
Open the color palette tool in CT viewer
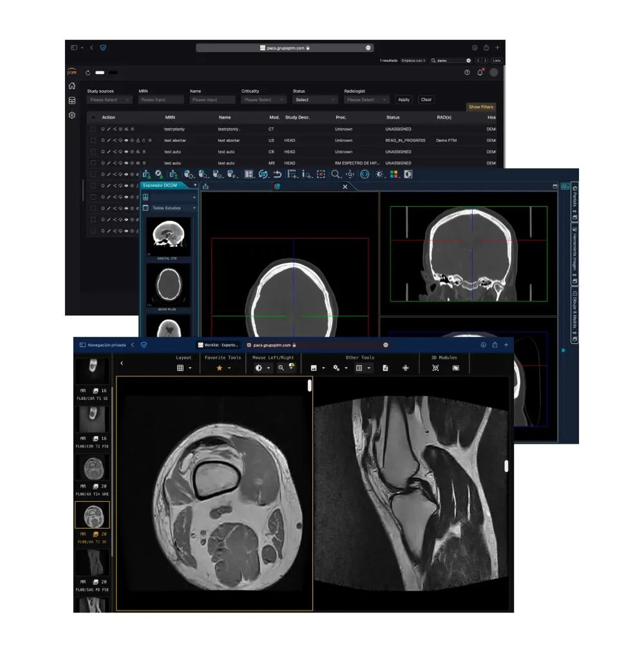pos(394,174)
